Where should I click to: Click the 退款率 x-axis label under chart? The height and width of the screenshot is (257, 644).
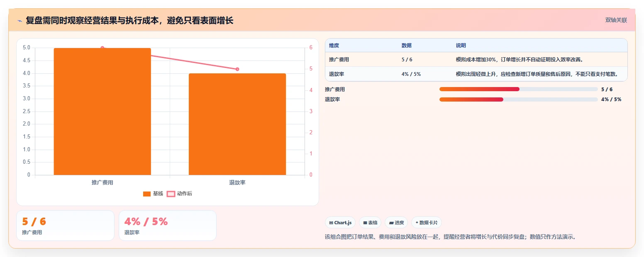[237, 182]
